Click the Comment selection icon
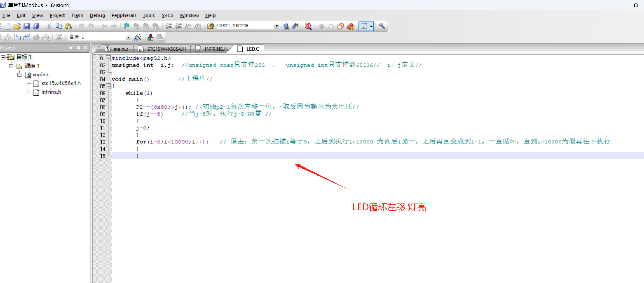 coord(188,26)
